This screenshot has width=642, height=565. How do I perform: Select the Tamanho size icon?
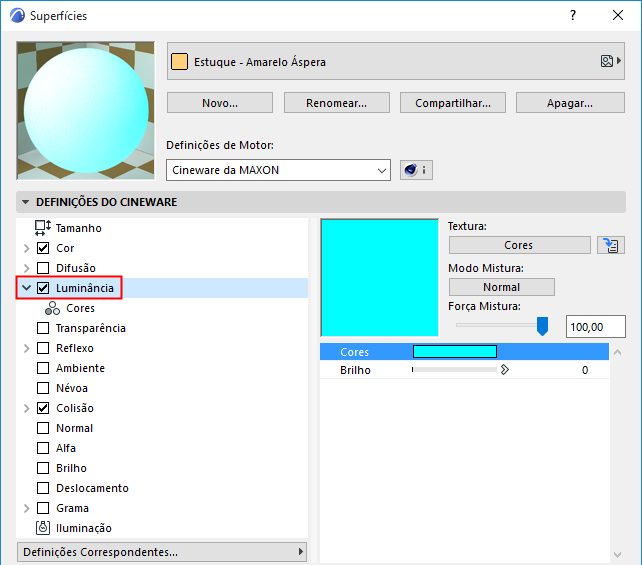42,228
